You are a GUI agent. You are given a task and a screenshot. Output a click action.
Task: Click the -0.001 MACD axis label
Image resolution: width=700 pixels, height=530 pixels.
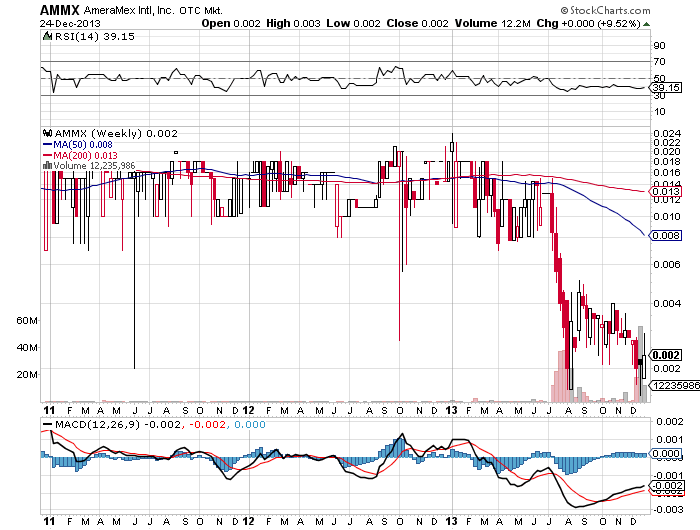(668, 476)
